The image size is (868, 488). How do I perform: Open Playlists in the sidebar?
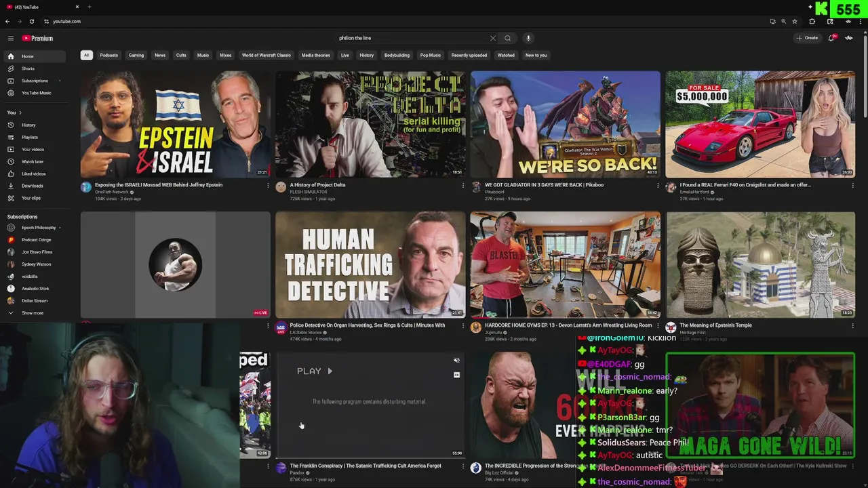[34, 137]
